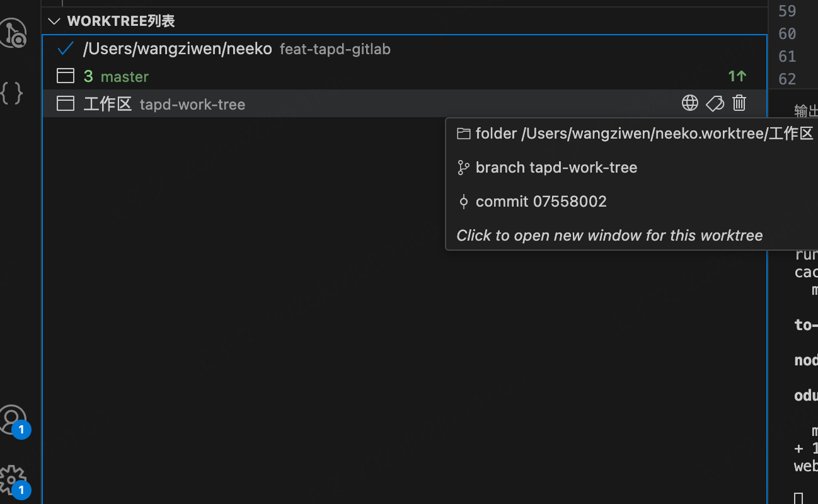Viewport: 818px width, 504px height.
Task: Open the Manage gear in activity bar
Action: point(13,480)
